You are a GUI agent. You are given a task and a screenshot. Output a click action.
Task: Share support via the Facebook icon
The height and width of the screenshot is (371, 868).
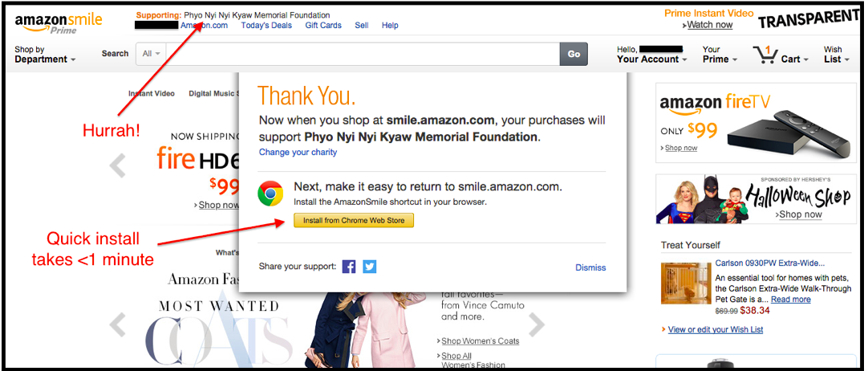349,267
